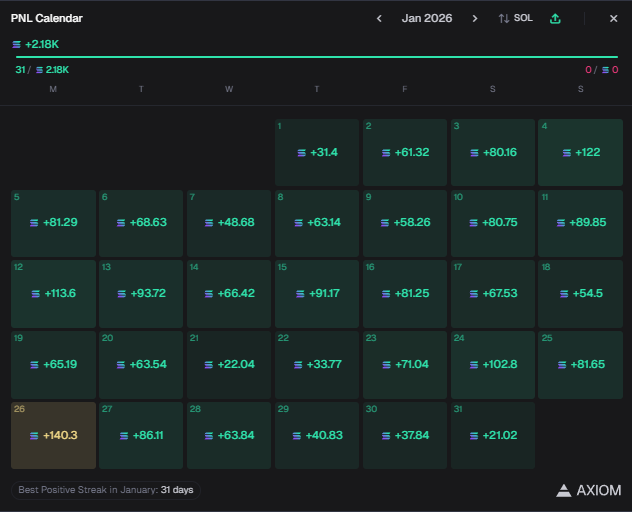Close the PNL Calendar panel

click(613, 19)
